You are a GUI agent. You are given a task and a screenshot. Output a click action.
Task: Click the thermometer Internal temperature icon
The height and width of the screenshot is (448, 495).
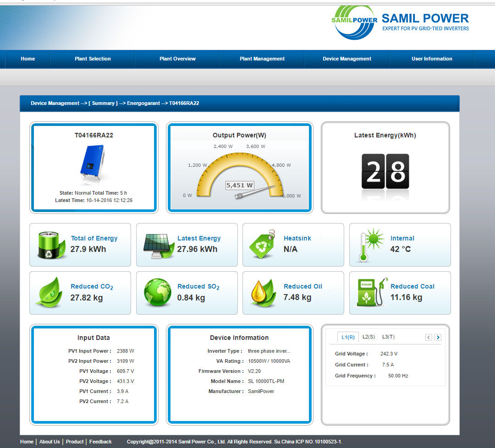click(x=371, y=245)
